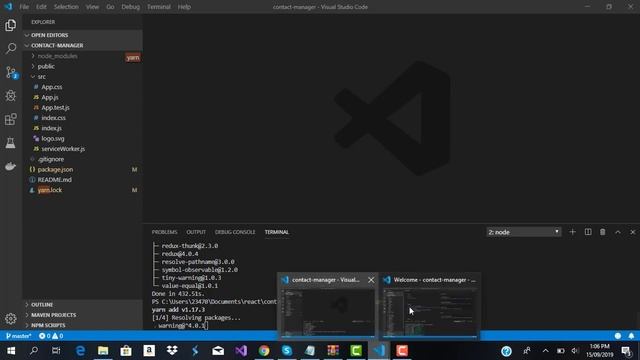Image resolution: width=640 pixels, height=360 pixels.
Task: Expand the Open Editors section
Action: click(82, 35)
